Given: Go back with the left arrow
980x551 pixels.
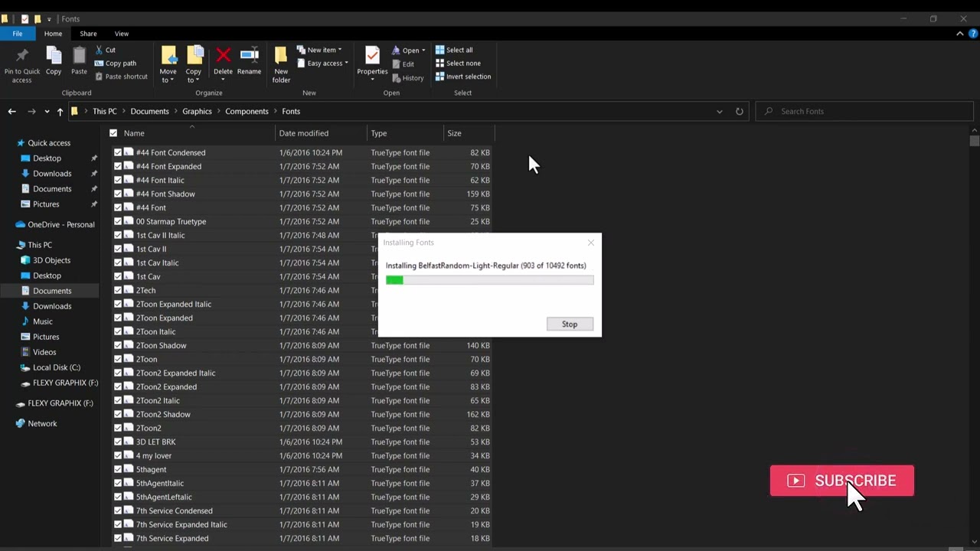Looking at the screenshot, I should click(x=11, y=111).
